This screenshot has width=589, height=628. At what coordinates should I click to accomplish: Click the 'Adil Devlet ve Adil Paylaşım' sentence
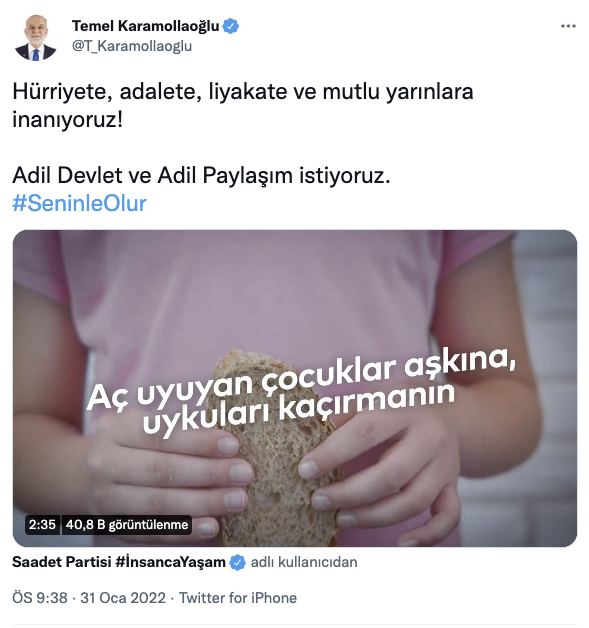(x=201, y=175)
